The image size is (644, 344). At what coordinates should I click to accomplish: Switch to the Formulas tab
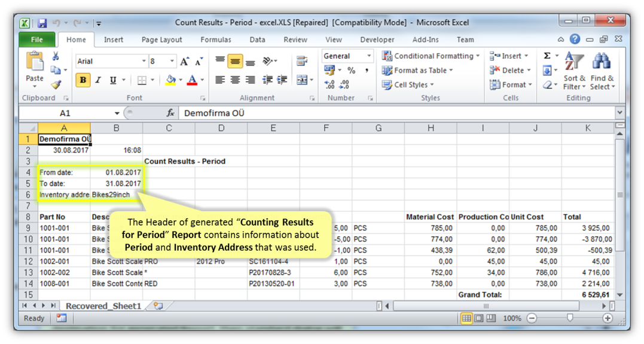click(x=216, y=39)
